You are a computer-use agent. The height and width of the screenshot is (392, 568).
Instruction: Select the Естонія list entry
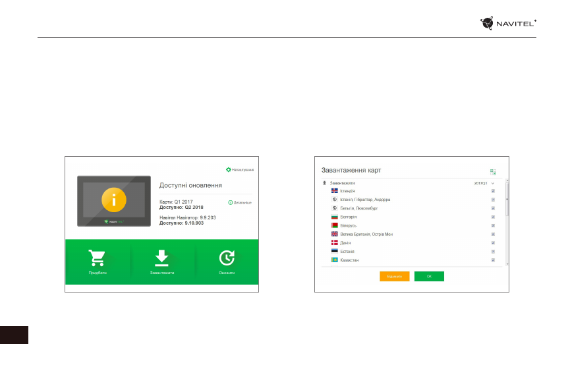(347, 252)
